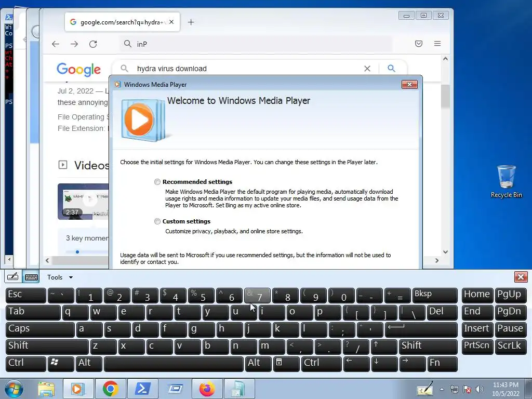The height and width of the screenshot is (399, 532).
Task: Open the clock showing 11:43 PM
Action: (x=506, y=389)
